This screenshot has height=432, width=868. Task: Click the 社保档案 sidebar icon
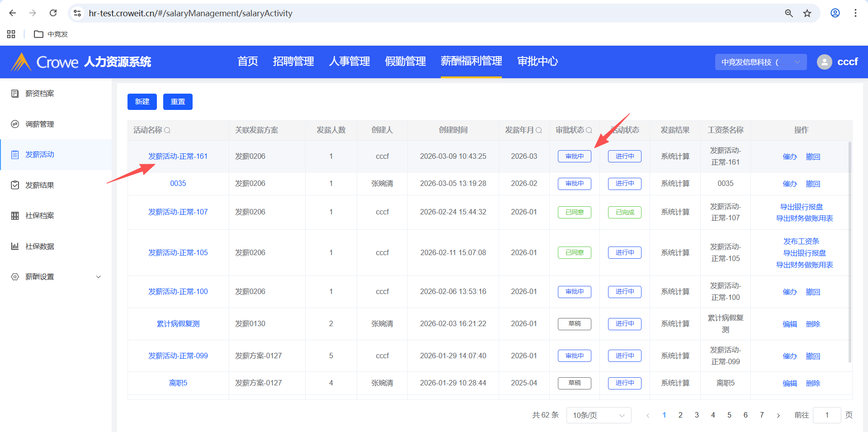pos(15,216)
